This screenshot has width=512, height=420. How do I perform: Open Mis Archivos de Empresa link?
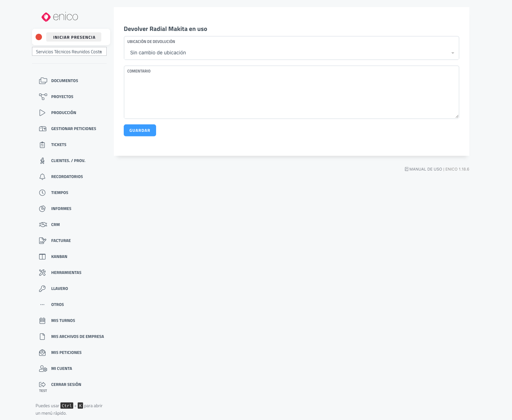pyautogui.click(x=78, y=336)
